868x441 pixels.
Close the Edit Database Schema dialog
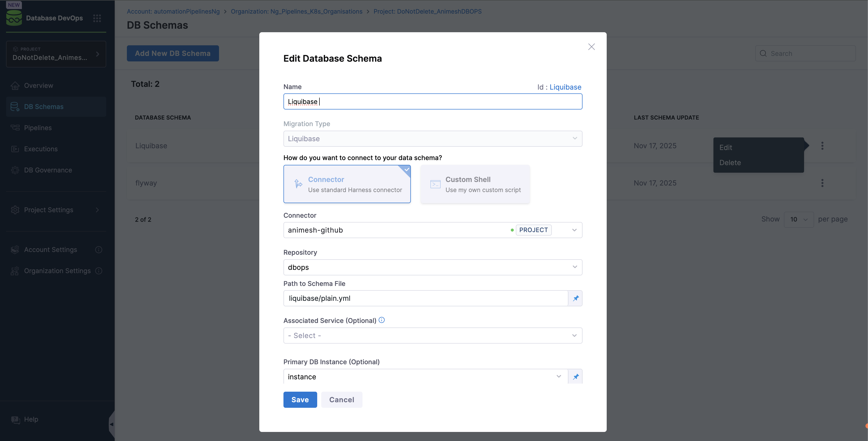tap(591, 47)
